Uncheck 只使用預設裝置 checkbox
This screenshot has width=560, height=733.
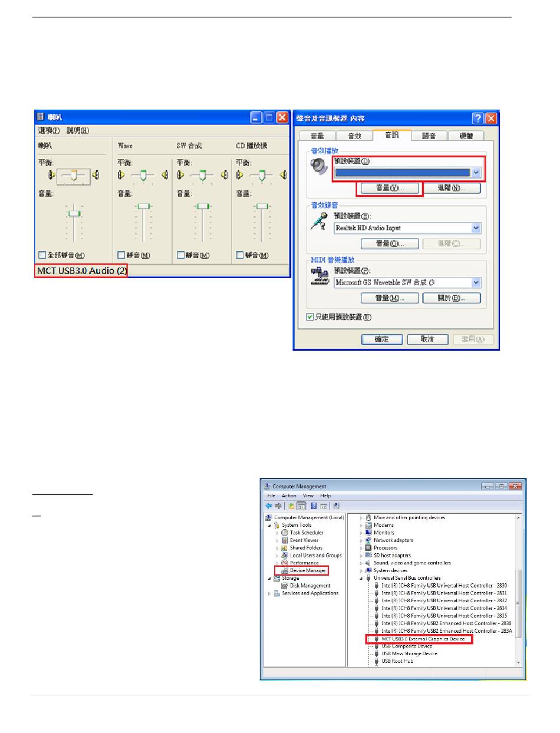tap(310, 317)
